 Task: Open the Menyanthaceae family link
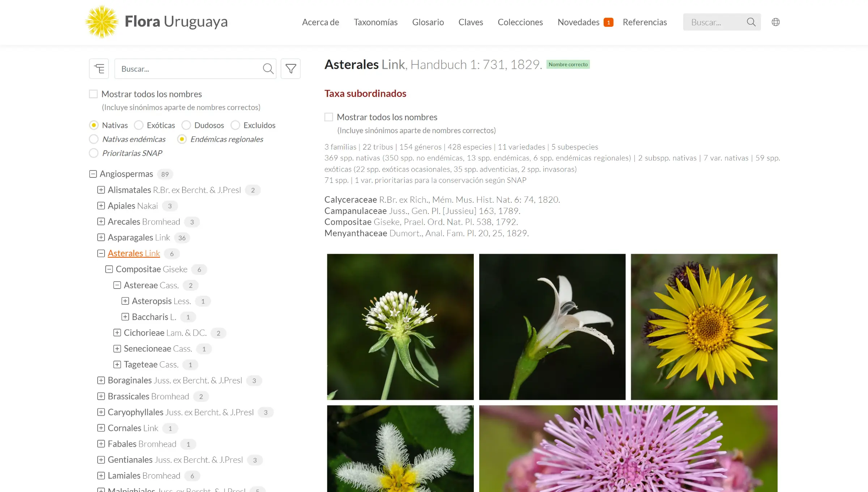356,233
